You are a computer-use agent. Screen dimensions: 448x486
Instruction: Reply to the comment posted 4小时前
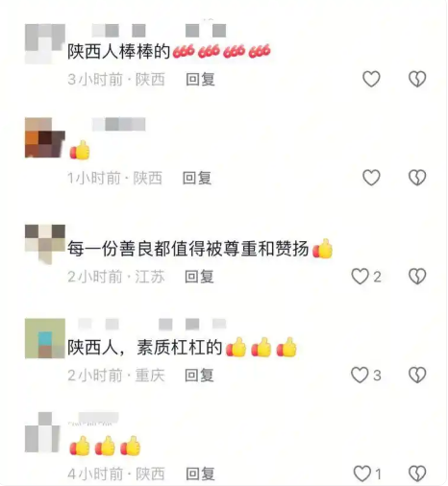tap(200, 474)
